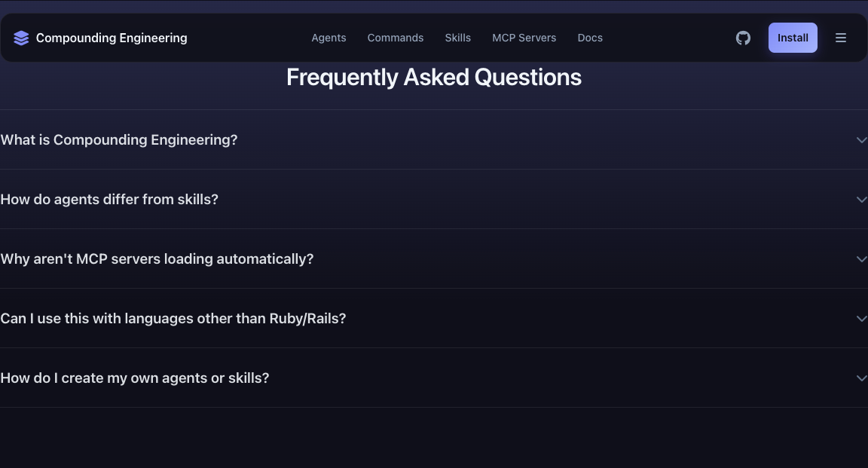The width and height of the screenshot is (868, 468).
Task: Click the Compounding Engineering stacked layers logo
Action: (21, 38)
